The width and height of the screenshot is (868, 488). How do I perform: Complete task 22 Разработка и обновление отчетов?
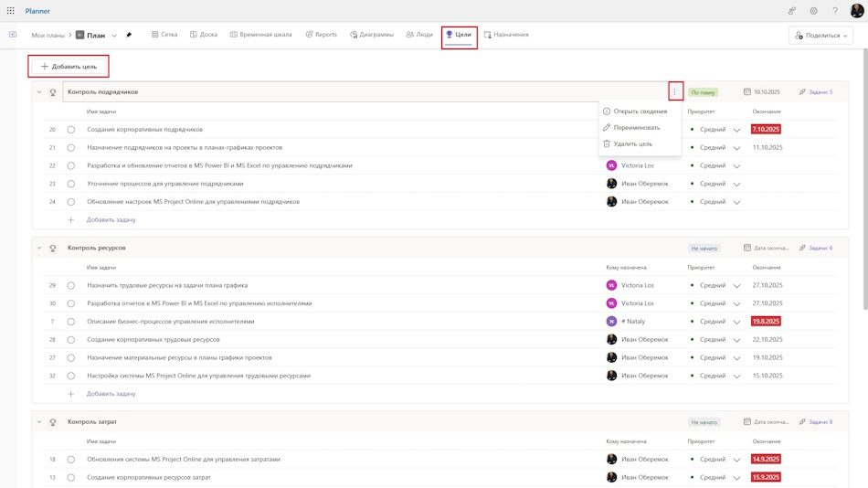71,165
